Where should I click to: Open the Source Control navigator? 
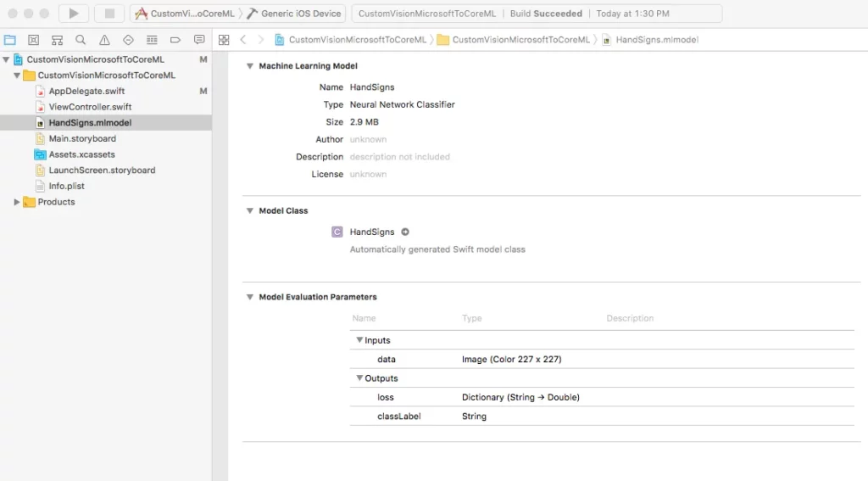[33, 40]
